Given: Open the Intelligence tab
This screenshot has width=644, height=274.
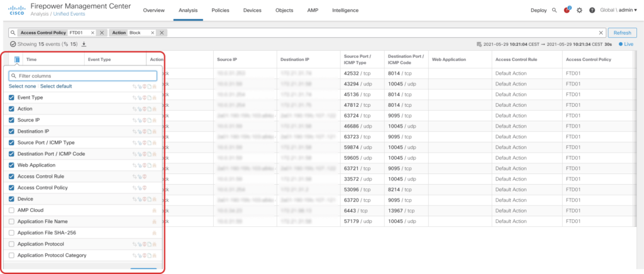Looking at the screenshot, I should [x=345, y=10].
